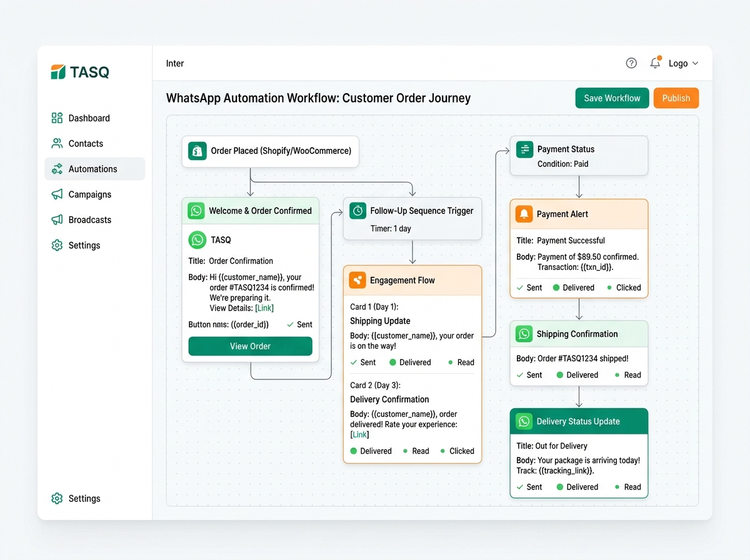Click the Engagement Flow card header
Screen dimensions: 750x560
pyautogui.click(x=412, y=280)
